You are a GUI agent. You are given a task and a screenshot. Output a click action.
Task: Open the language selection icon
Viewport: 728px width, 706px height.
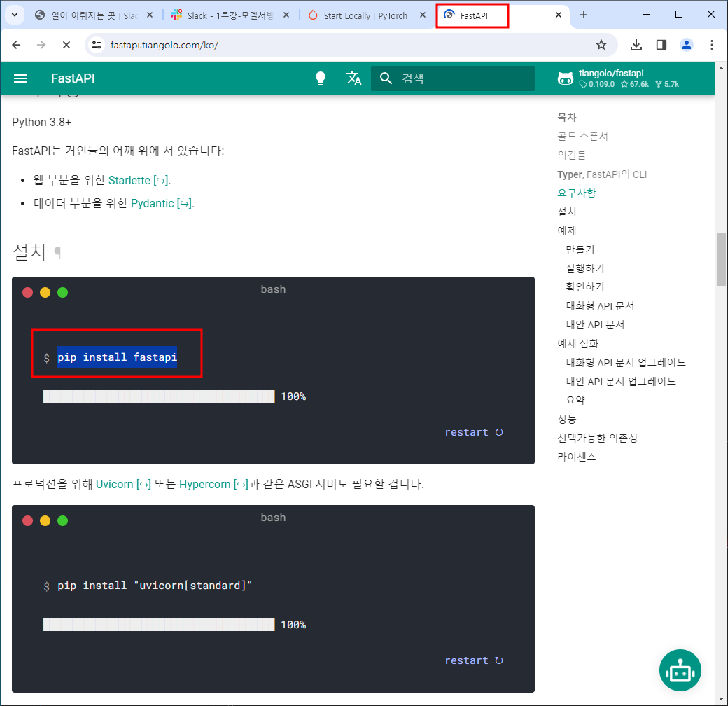[353, 78]
